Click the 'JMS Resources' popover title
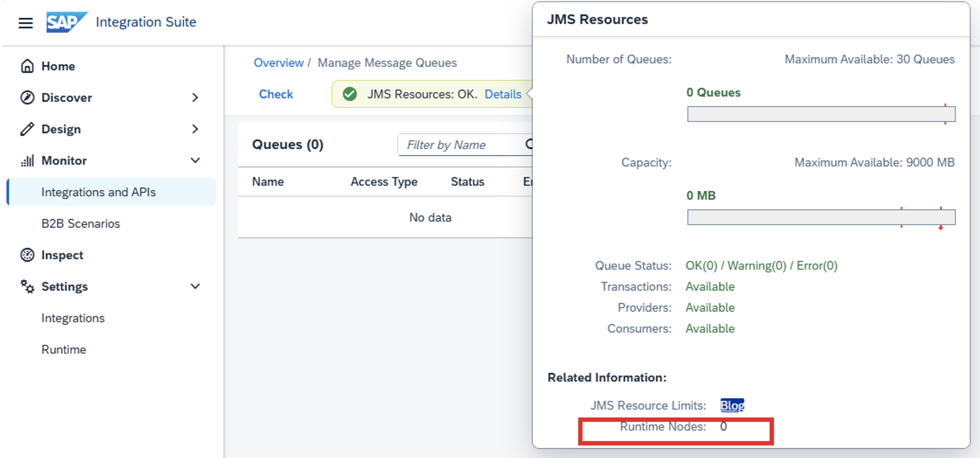The width and height of the screenshot is (980, 458). pyautogui.click(x=597, y=19)
